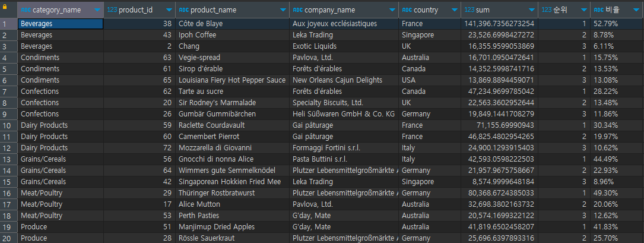Click the Exotic Liquids company cell
The width and height of the screenshot is (644, 243).
[344, 46]
